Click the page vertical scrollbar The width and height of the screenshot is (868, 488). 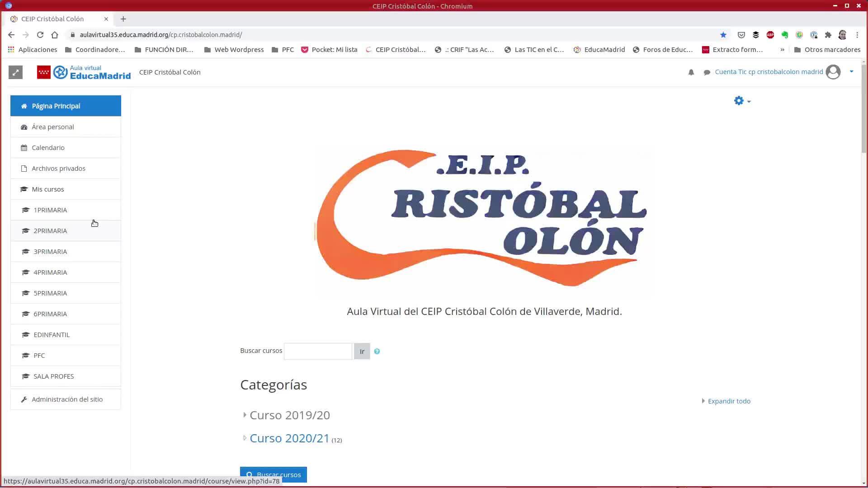pos(863,108)
